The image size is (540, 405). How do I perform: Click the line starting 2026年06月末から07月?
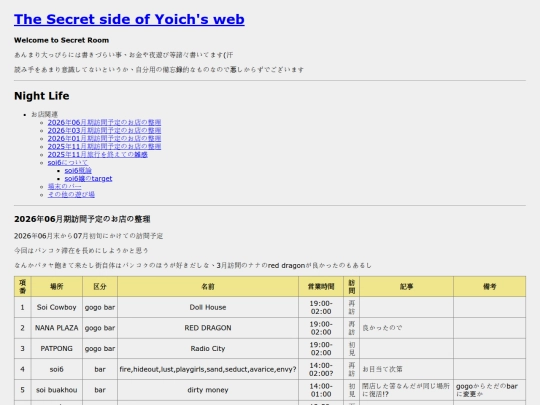click(x=89, y=236)
